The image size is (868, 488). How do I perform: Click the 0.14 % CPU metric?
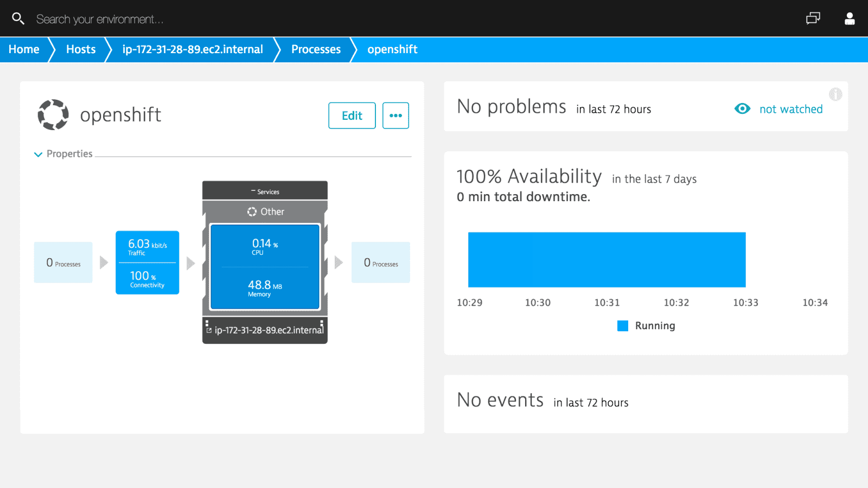265,247
